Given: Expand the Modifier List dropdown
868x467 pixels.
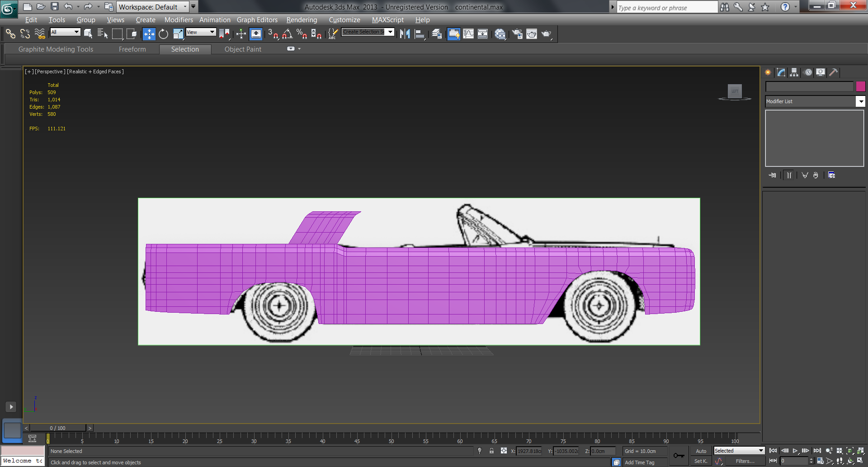Looking at the screenshot, I should coord(861,101).
